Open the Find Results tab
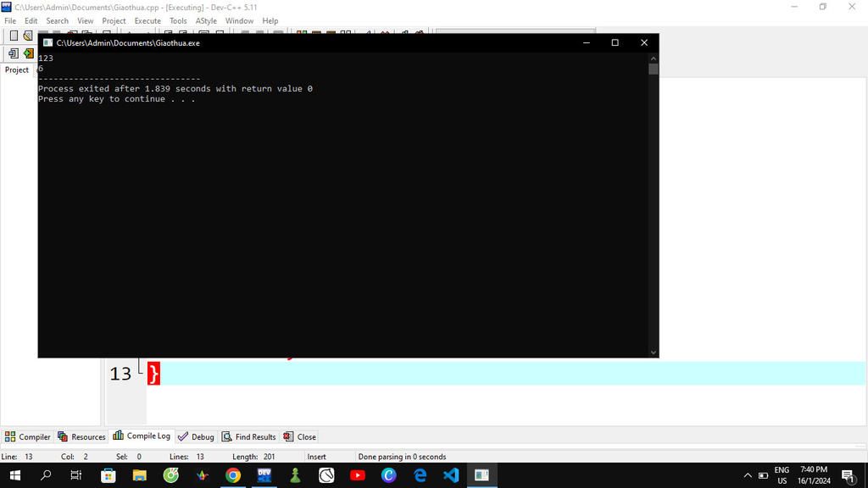The width and height of the screenshot is (868, 488). pyautogui.click(x=249, y=436)
